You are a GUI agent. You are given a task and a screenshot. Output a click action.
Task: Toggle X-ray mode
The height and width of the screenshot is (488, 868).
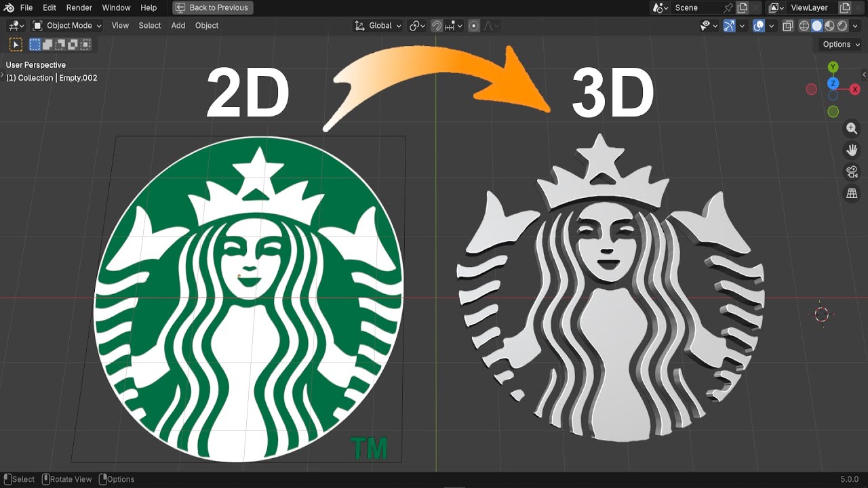[x=788, y=25]
